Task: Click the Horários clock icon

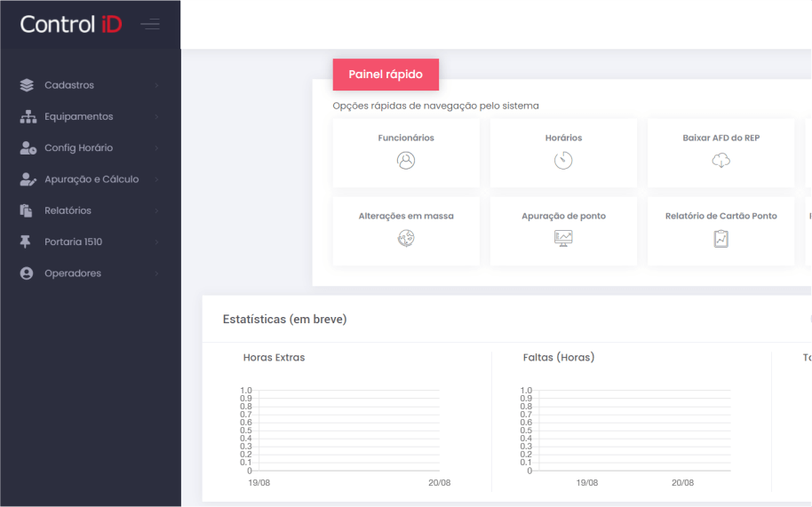Action: (x=563, y=161)
